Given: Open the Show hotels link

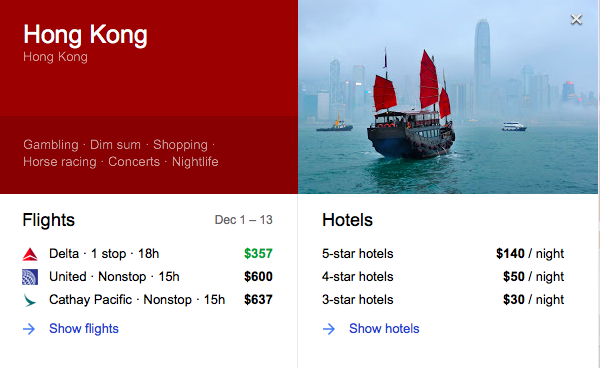Looking at the screenshot, I should pos(384,329).
